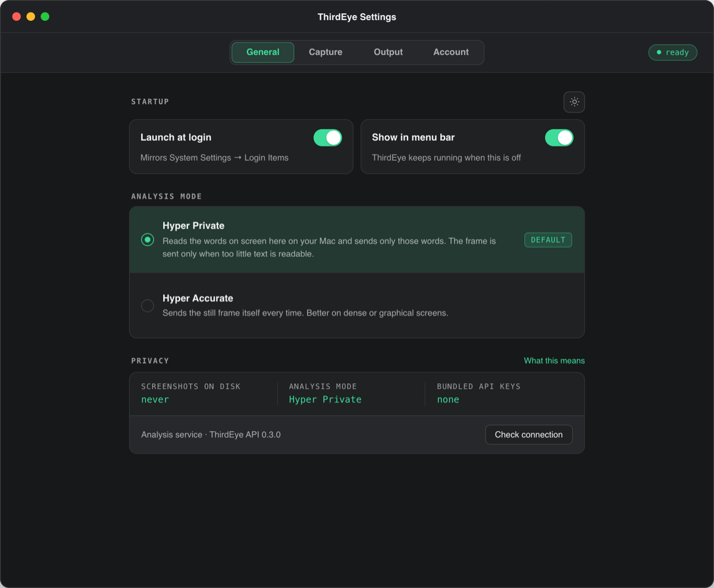This screenshot has width=714, height=588.
Task: Click the PRIVACY section heading
Action: pos(150,361)
